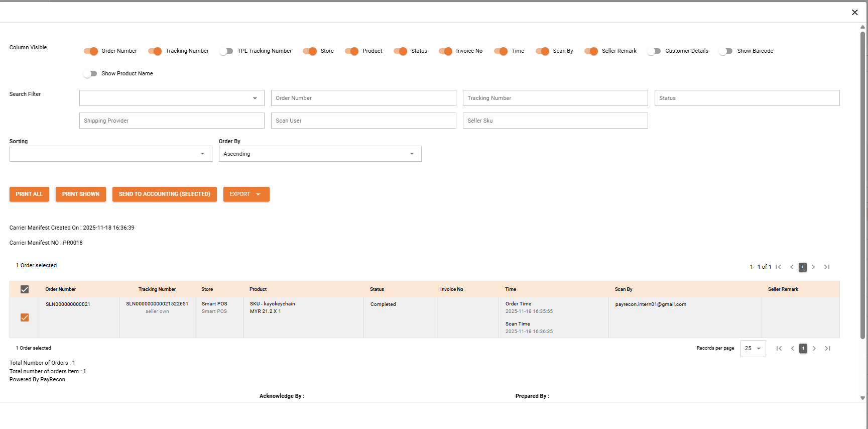
Task: Toggle Store column visibility
Action: (x=310, y=51)
